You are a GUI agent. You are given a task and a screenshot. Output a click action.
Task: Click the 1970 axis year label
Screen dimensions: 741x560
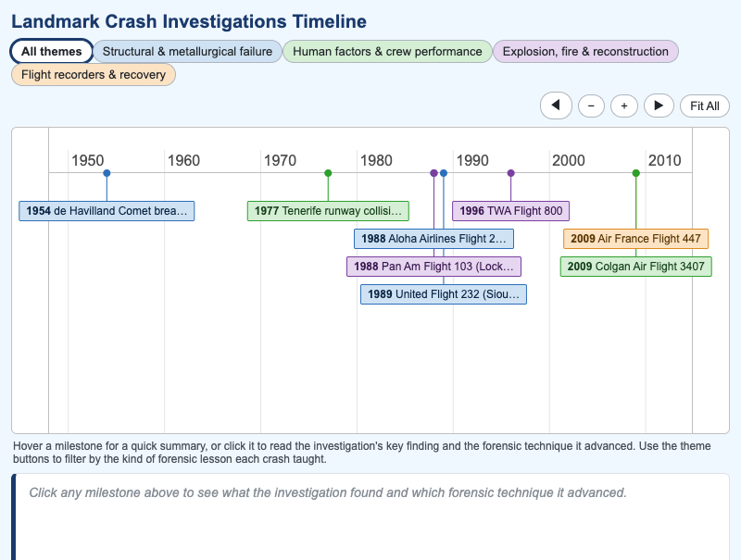[x=280, y=160]
